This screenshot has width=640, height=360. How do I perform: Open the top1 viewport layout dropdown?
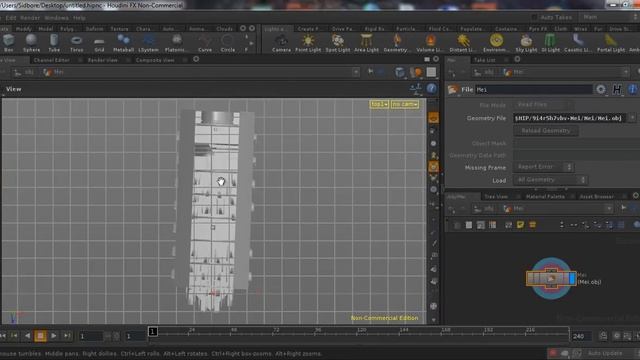point(379,104)
